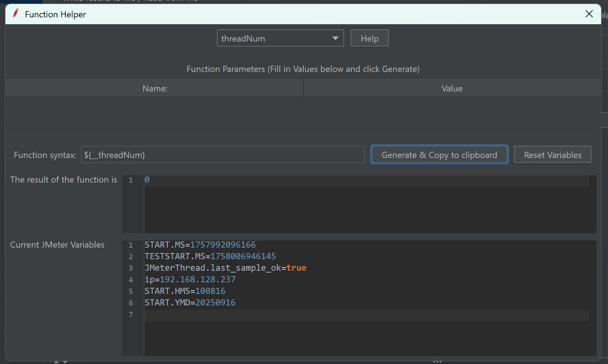
Task: Click the 'The result of the function is' label
Action: click(x=64, y=180)
